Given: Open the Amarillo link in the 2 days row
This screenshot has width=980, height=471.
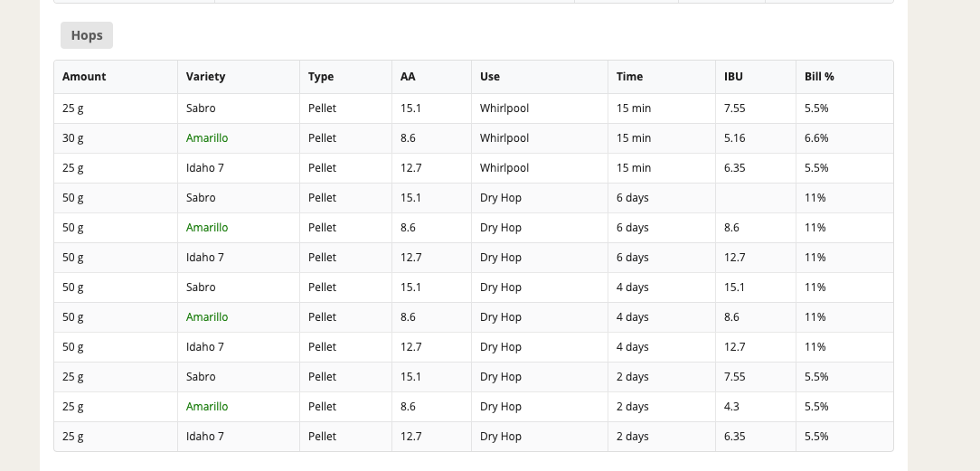Looking at the screenshot, I should [207, 406].
